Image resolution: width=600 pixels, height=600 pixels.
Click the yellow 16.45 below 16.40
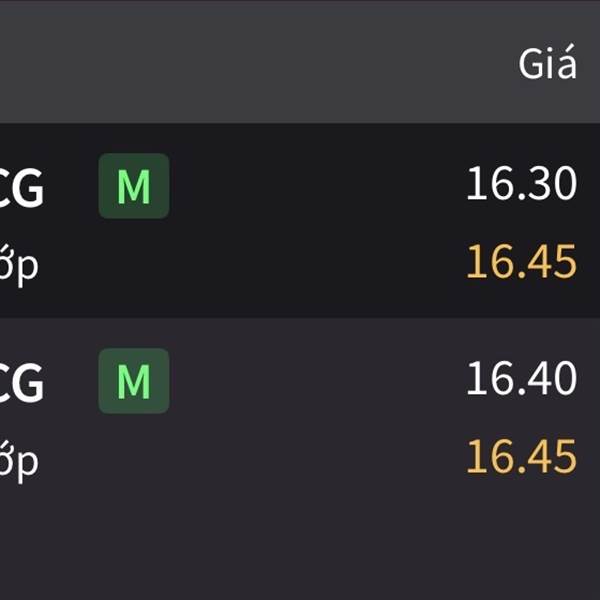click(521, 456)
